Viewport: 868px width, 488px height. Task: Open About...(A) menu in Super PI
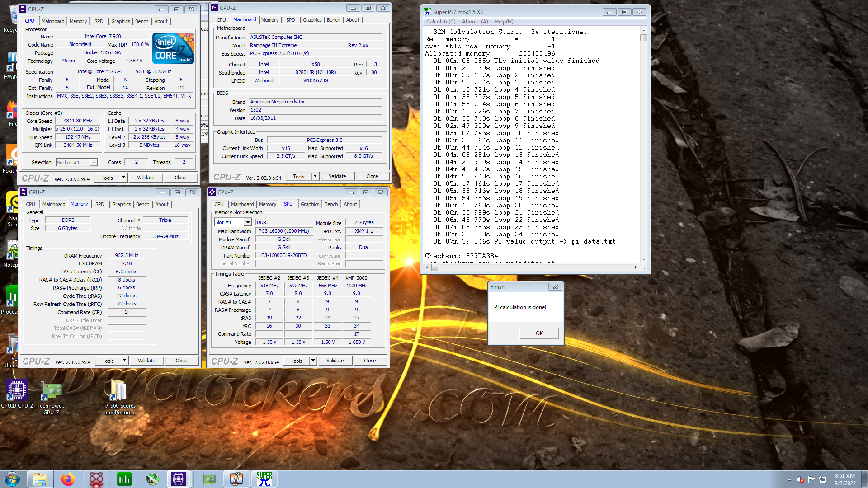[475, 22]
